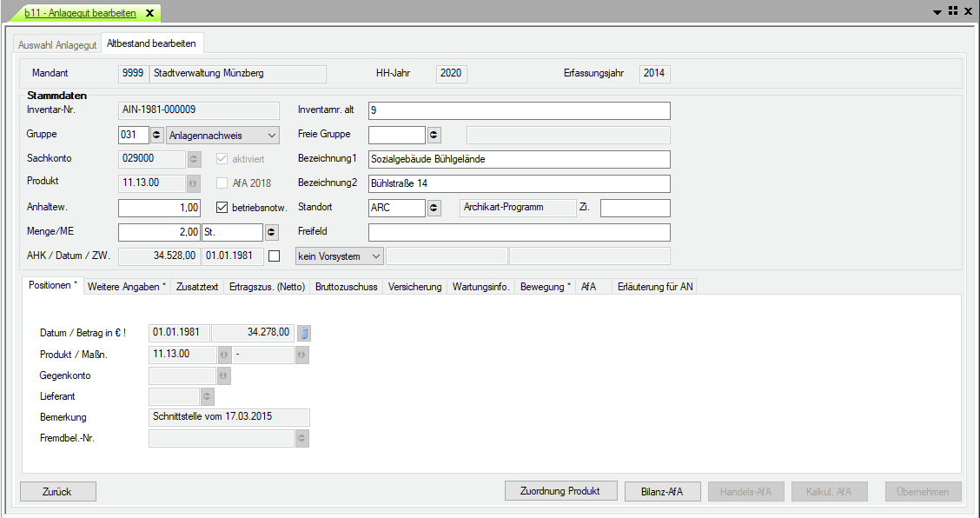Click the blue document icon beside Betrag 34.278,00
The image size is (980, 518).
[304, 332]
